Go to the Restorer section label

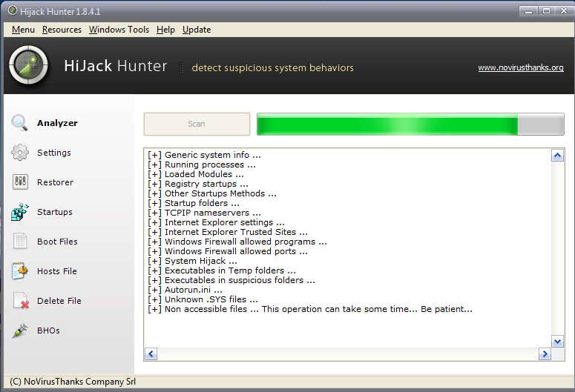[55, 182]
